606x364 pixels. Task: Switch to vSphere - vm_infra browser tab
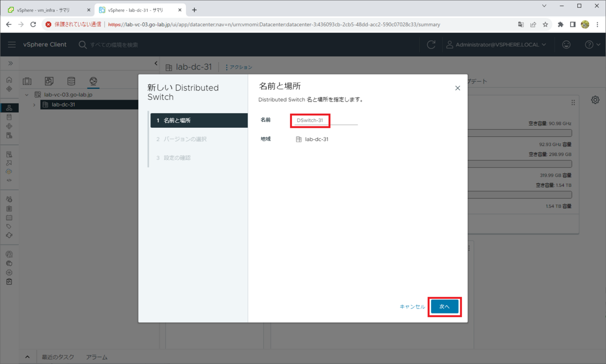point(48,10)
